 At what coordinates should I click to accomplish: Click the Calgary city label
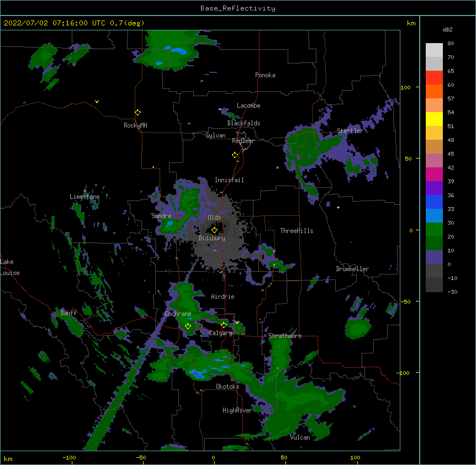pyautogui.click(x=220, y=333)
